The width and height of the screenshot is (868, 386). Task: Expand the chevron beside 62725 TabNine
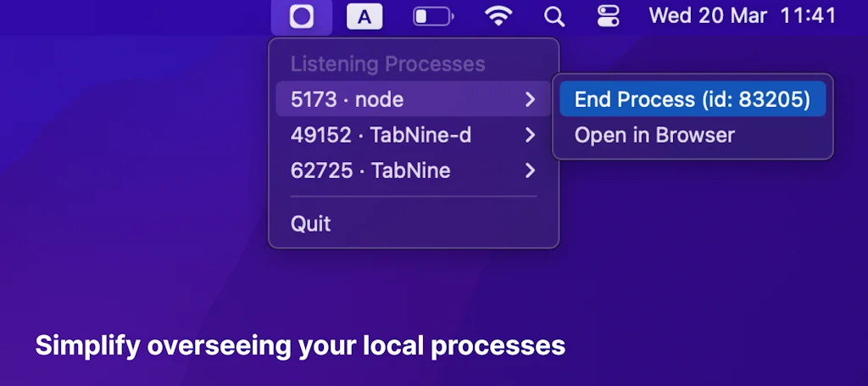point(530,171)
